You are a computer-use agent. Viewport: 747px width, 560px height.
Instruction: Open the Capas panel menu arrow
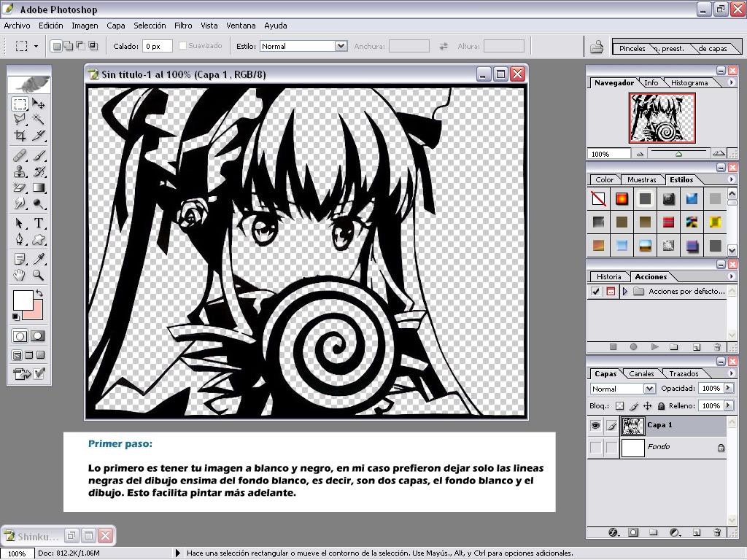point(731,373)
